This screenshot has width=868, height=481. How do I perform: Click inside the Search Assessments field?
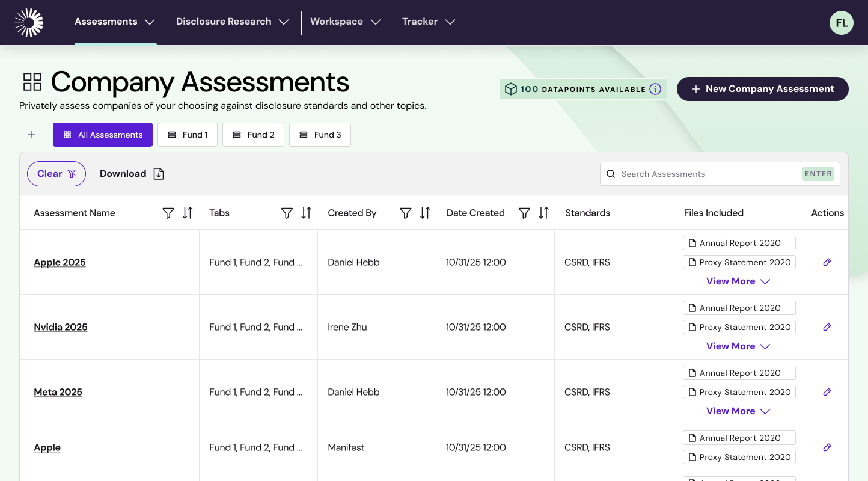691,174
